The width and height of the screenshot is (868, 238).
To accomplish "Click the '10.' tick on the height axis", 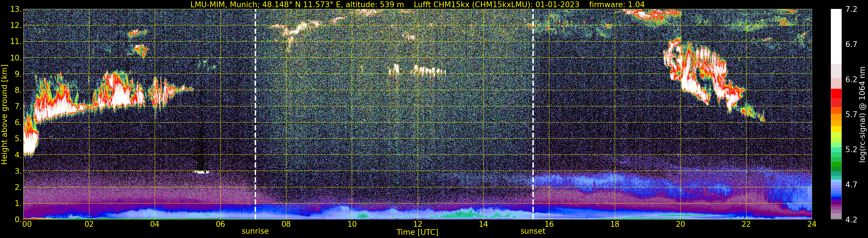I will [16, 58].
